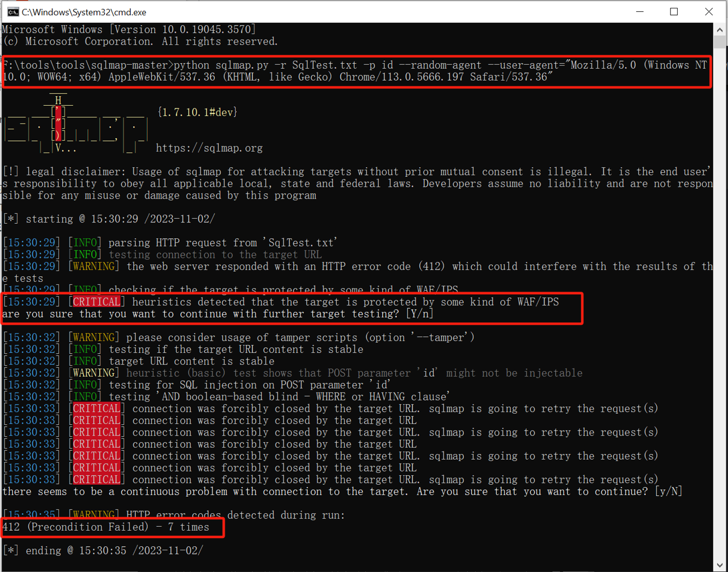
Task: Click the [Y/n] prompt after target testing question
Action: pos(420,314)
